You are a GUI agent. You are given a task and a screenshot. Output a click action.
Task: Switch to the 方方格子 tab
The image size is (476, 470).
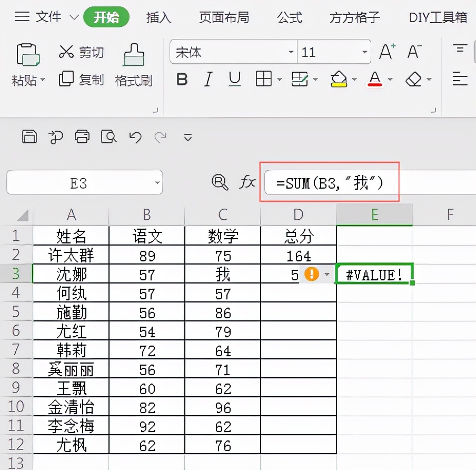355,17
